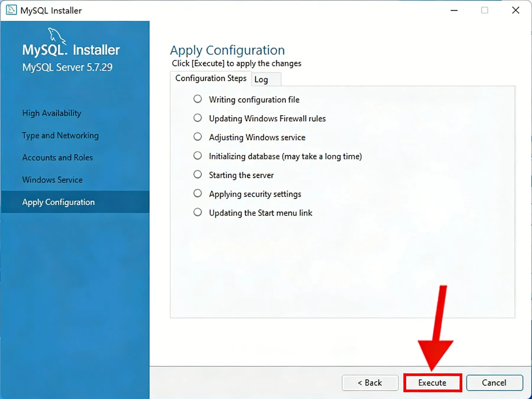Cancel the configuration wizard
The height and width of the screenshot is (399, 532).
pyautogui.click(x=494, y=383)
